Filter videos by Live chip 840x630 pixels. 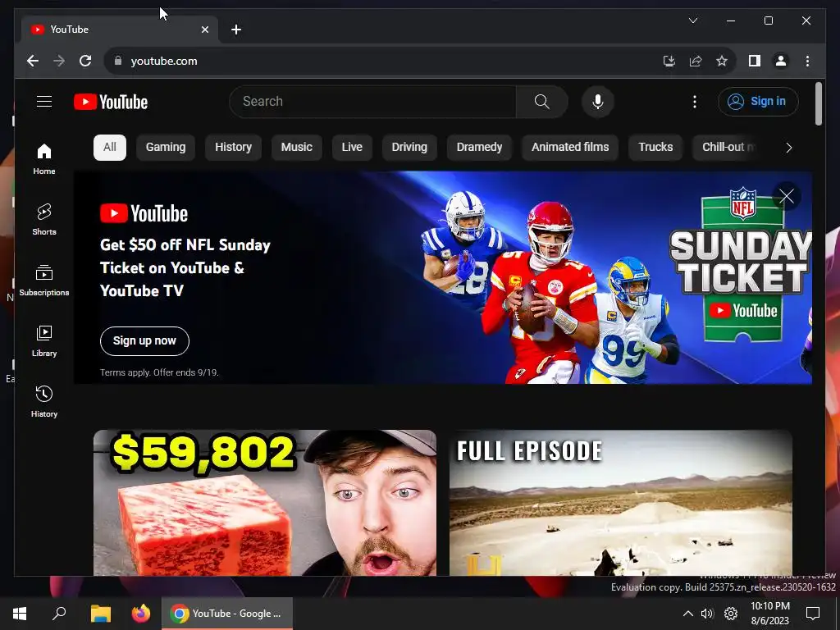click(x=352, y=148)
